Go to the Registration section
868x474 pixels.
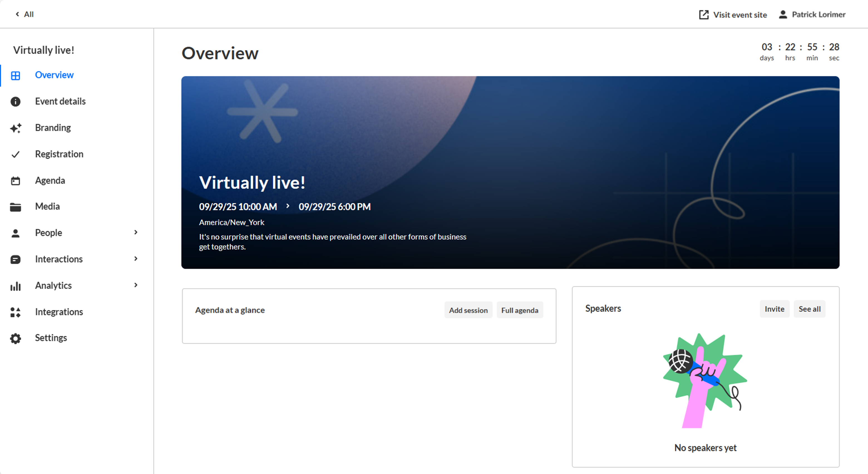click(59, 154)
